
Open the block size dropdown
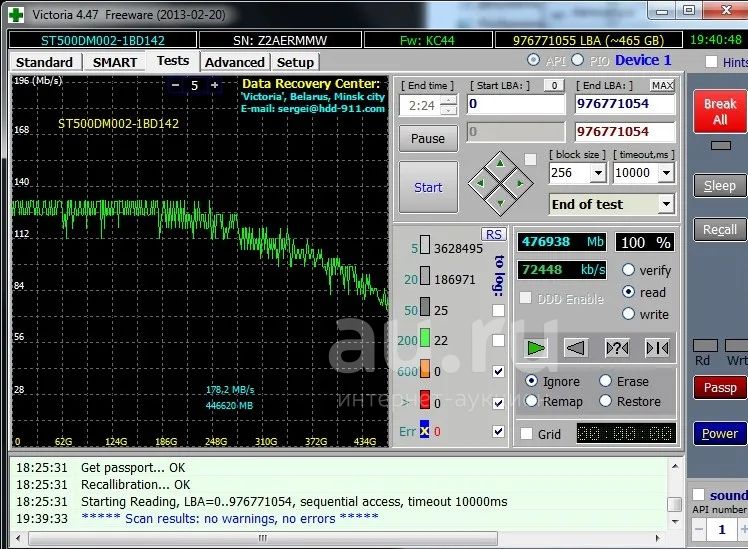(597, 173)
